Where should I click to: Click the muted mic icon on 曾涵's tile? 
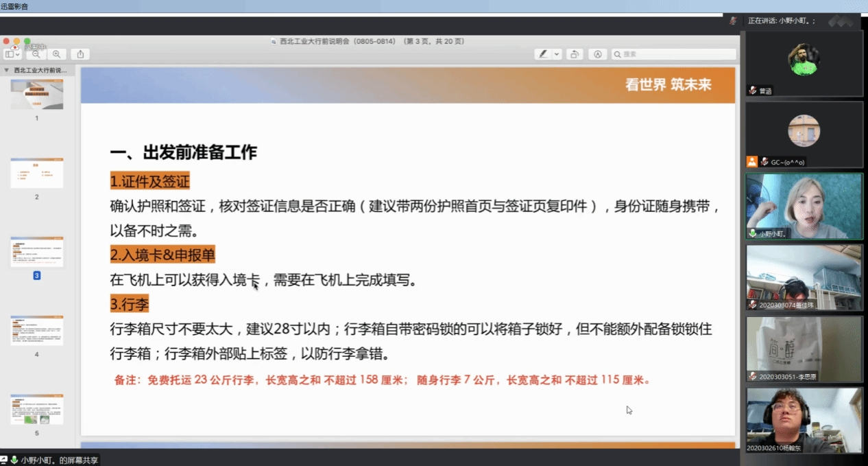[x=753, y=91]
